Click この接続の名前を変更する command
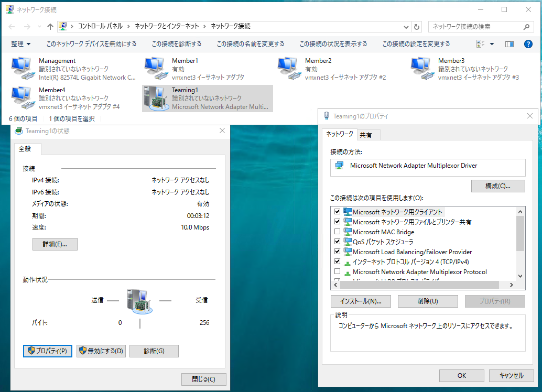Screen dimensions: 542x392 pos(251,44)
